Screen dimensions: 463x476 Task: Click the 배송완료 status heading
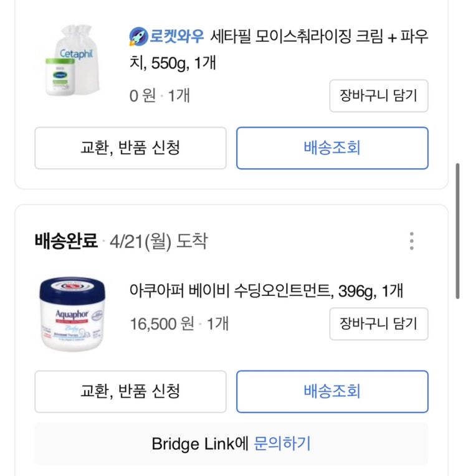coord(66,241)
